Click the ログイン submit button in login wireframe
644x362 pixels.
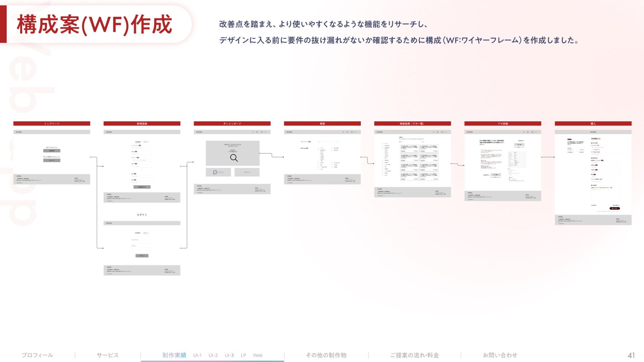tap(142, 256)
